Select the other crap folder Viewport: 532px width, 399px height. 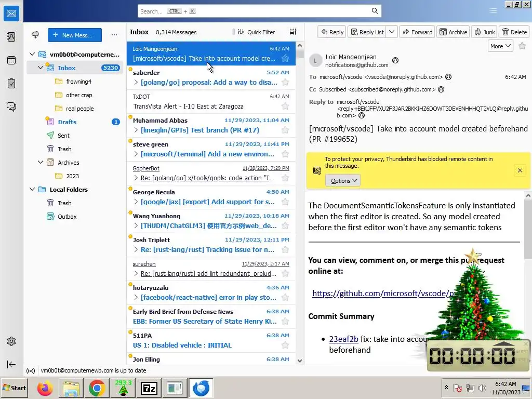(x=79, y=95)
